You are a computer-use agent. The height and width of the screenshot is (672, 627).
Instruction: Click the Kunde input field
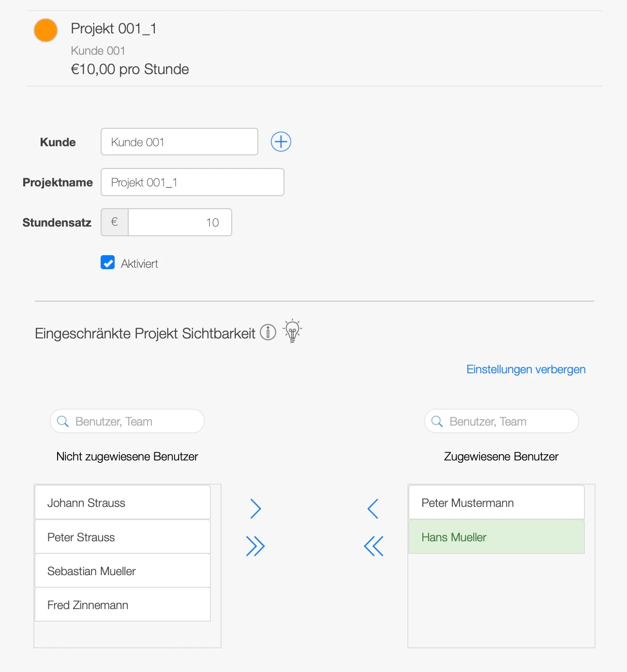coord(179,141)
